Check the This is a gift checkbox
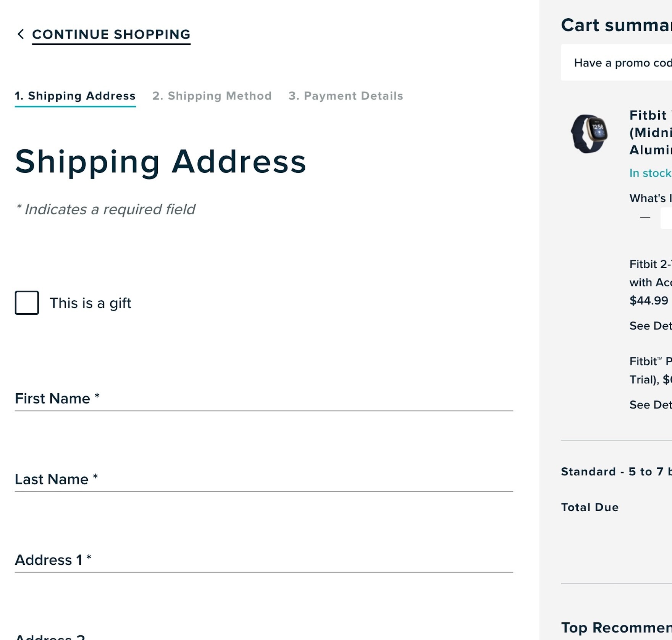 26,303
